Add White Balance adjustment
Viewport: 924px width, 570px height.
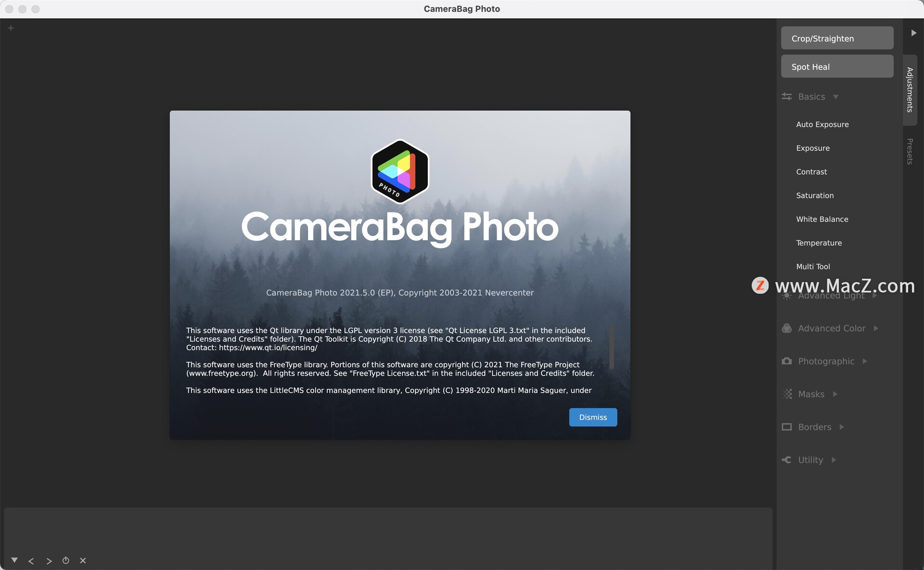pos(822,219)
